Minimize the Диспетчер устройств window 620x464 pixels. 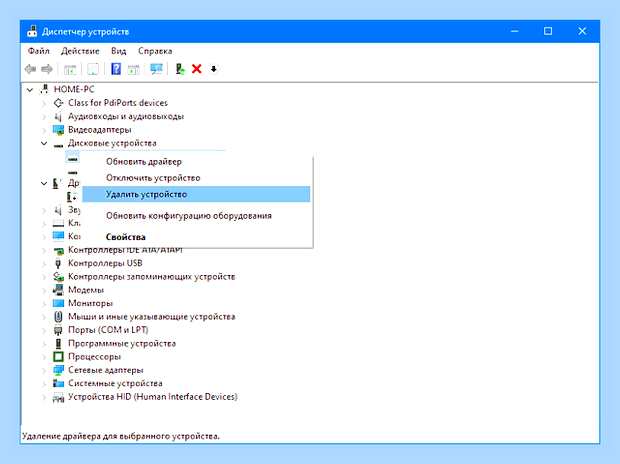[514, 31]
